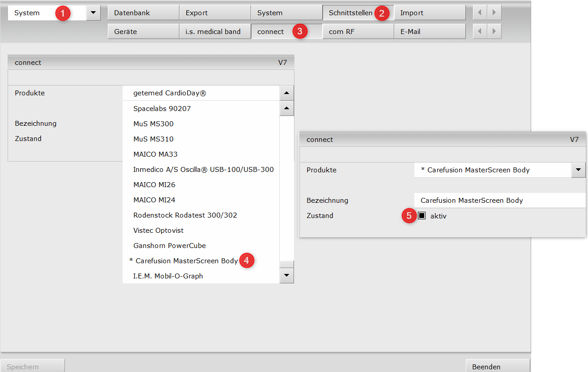The width and height of the screenshot is (588, 372).
Task: Collapse Produkte list via arrow beside getemed CardioDay
Action: click(x=286, y=93)
